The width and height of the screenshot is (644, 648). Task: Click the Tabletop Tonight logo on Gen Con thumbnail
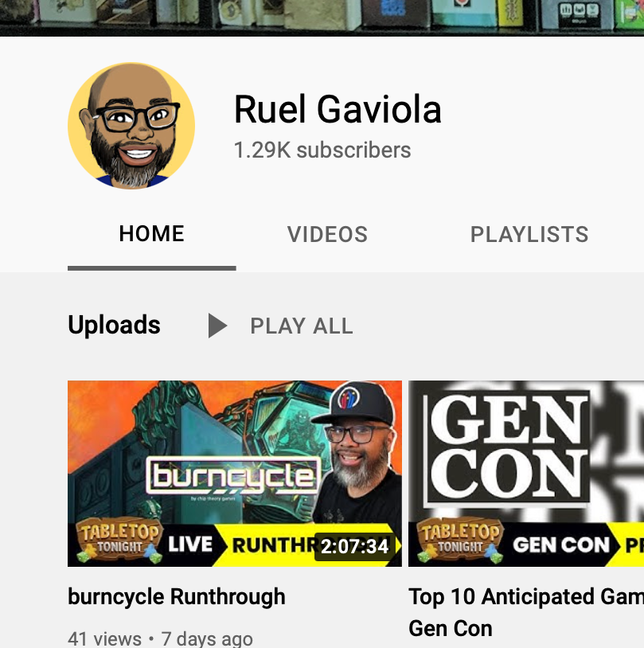pos(460,540)
